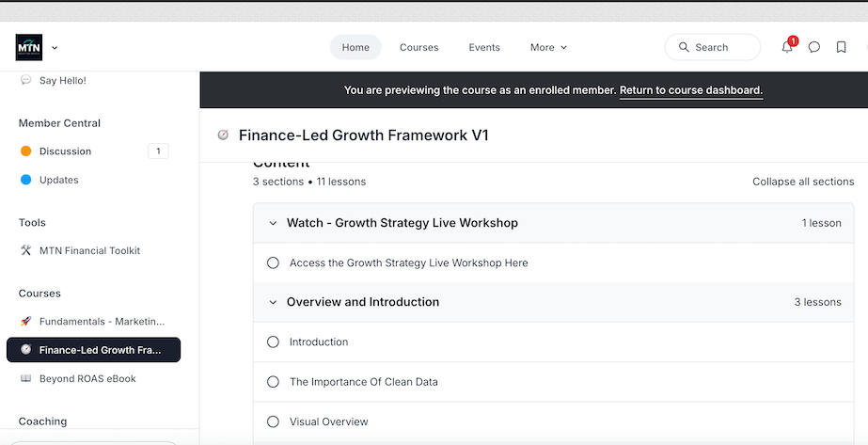Click the MTN Financial Toolkit tools icon

point(26,251)
